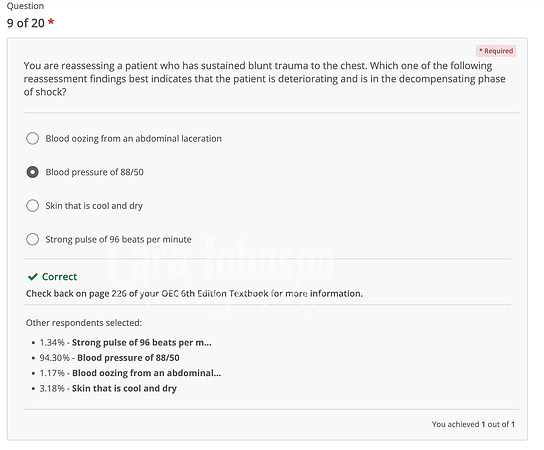
Task: Click the red Required badge
Action: (496, 51)
